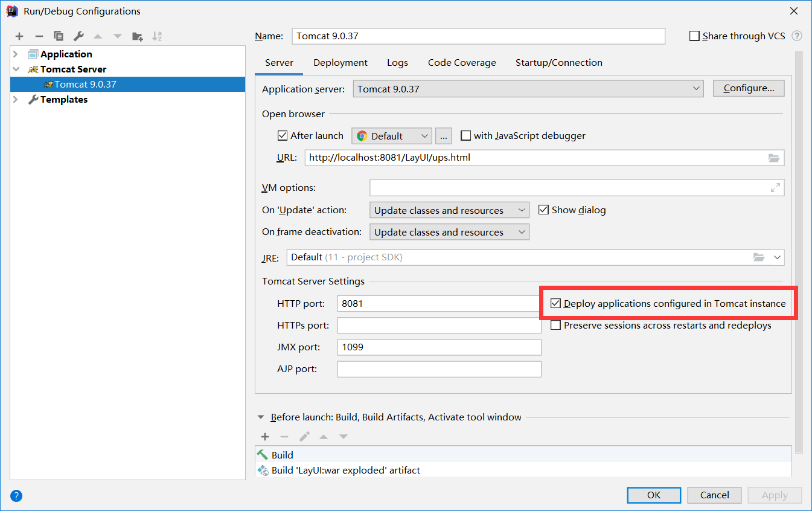Click the Copy Configuration icon

click(x=59, y=36)
